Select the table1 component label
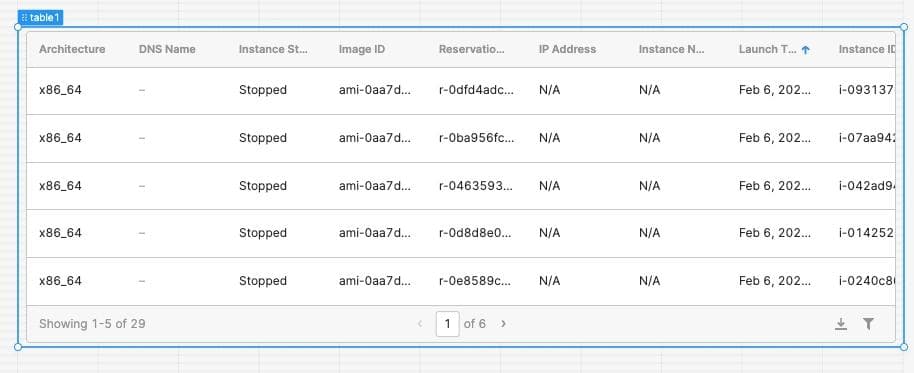The image size is (914, 373). tap(40, 18)
